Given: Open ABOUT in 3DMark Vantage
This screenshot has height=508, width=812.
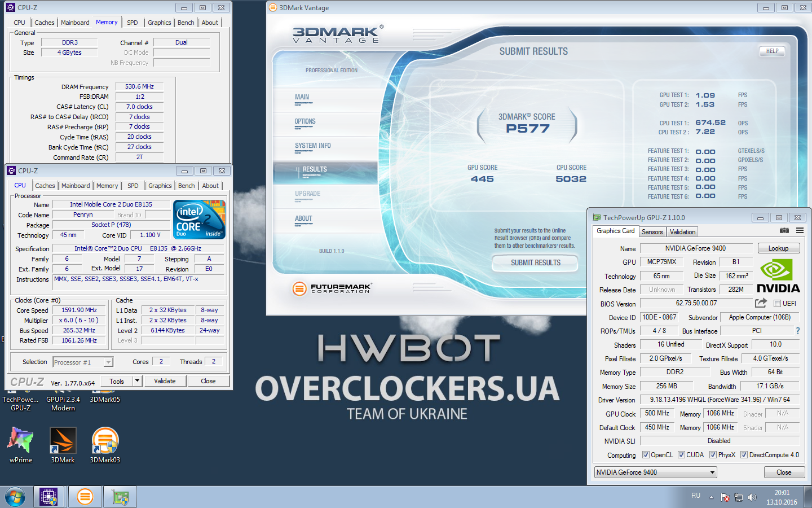Looking at the screenshot, I should coord(303,218).
